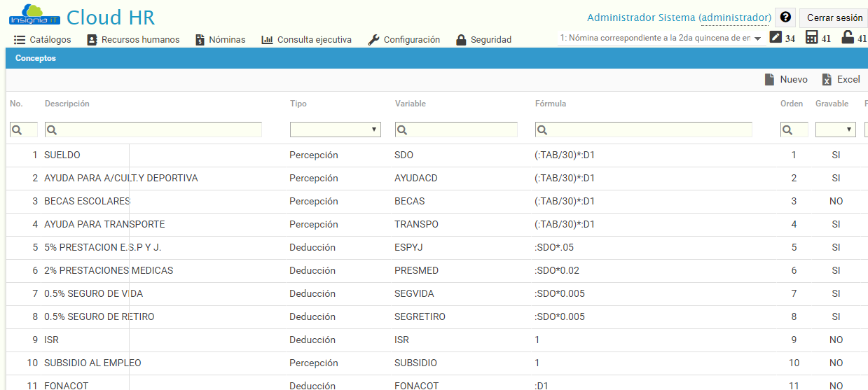The width and height of the screenshot is (868, 390).
Task: Click search icon in Fórmula filter
Action: coord(542,130)
